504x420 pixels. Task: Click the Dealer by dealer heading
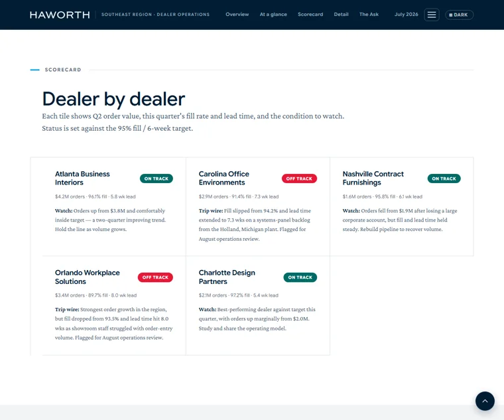[113, 99]
